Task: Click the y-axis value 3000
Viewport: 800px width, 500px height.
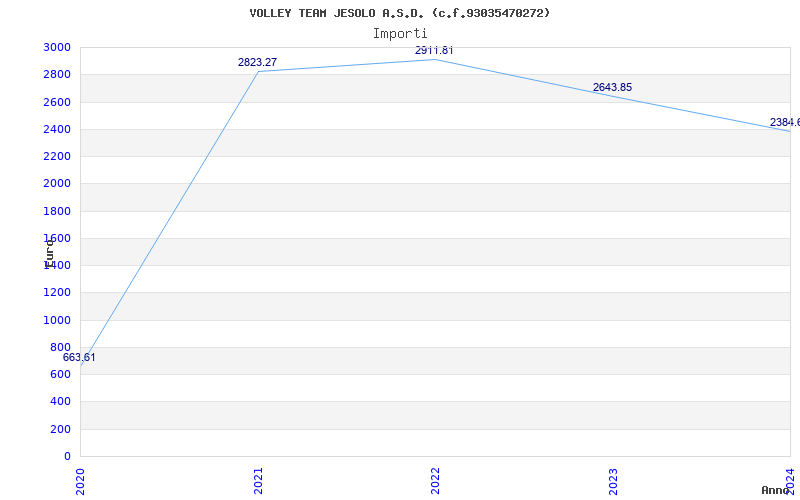Action: 57,47
